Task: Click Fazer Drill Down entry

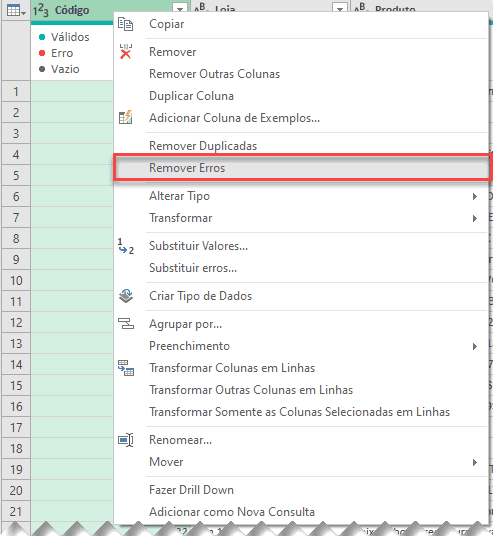Action: coord(191,490)
